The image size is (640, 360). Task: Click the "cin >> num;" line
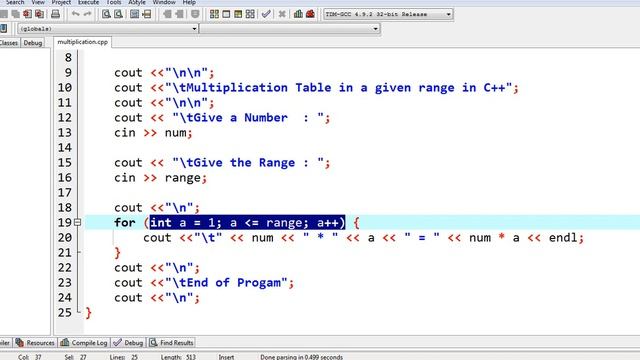pos(153,133)
